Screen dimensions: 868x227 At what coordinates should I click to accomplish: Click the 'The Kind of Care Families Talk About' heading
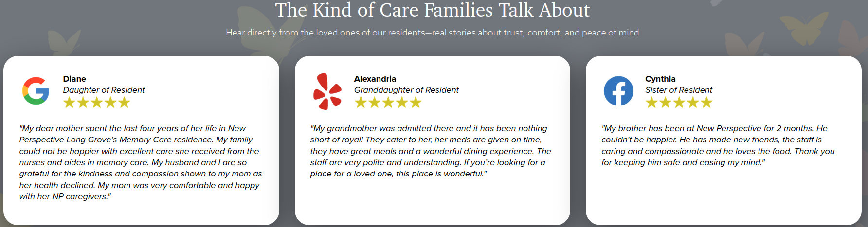coord(433,10)
